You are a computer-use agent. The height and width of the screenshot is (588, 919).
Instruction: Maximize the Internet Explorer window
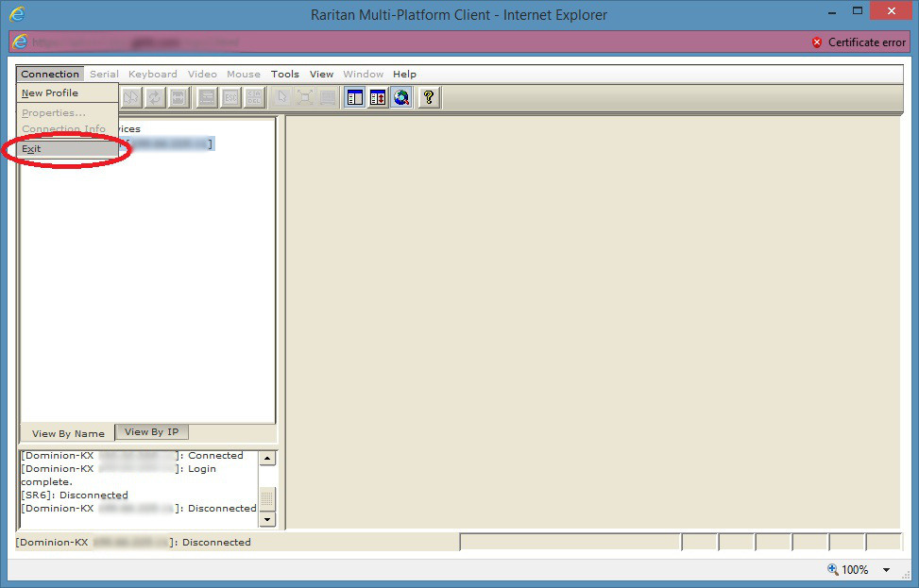858,10
